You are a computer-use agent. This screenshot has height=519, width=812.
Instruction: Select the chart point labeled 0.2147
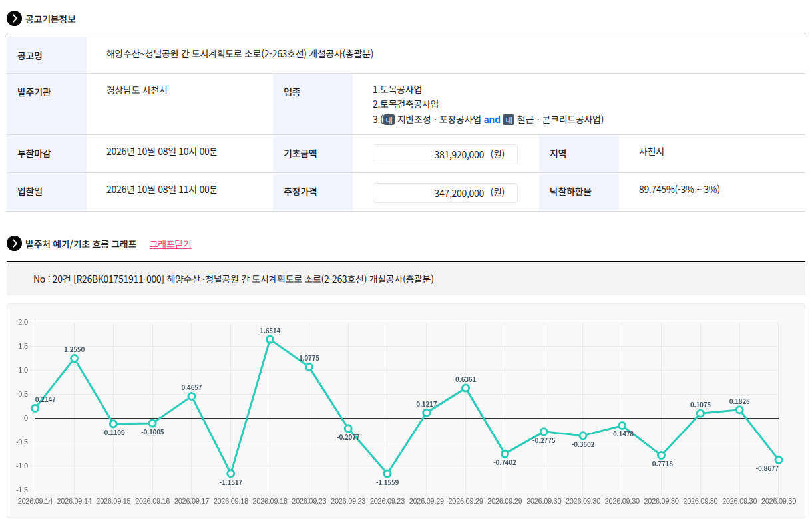tap(35, 408)
